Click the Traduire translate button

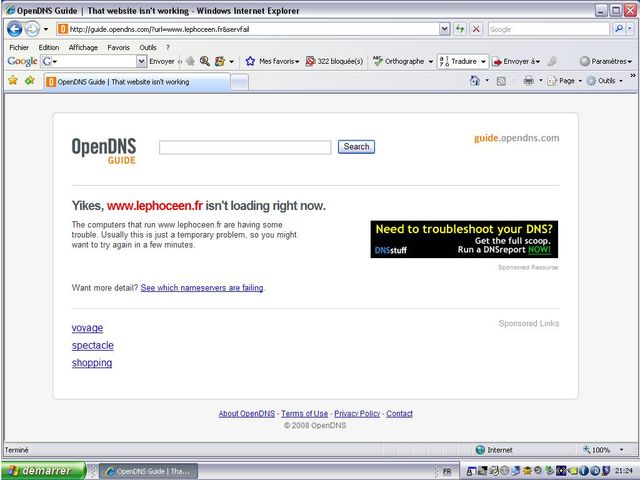[x=458, y=61]
